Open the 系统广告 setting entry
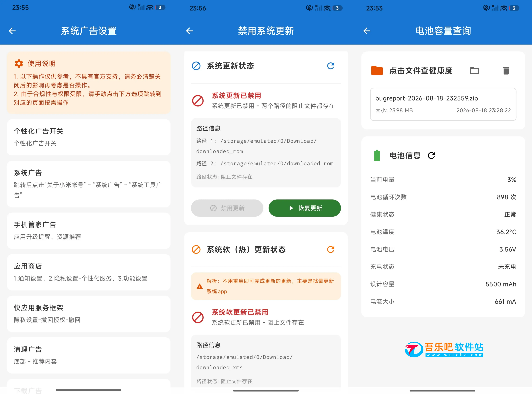Viewport: 532px width, 394px height. tap(88, 184)
